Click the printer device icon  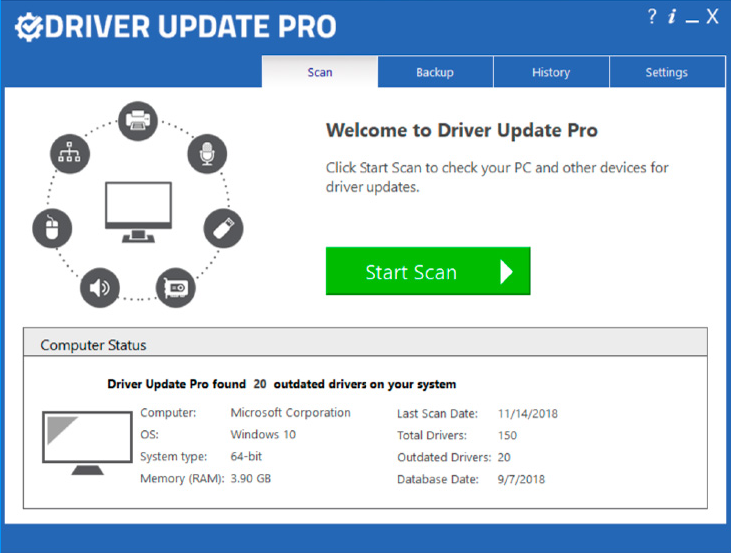pos(138,121)
